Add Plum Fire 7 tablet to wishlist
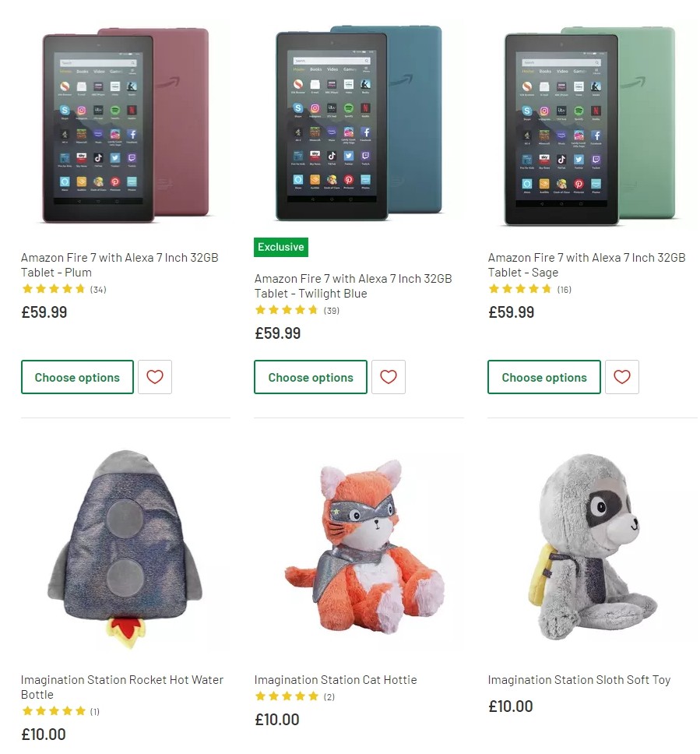The width and height of the screenshot is (700, 754). [154, 377]
